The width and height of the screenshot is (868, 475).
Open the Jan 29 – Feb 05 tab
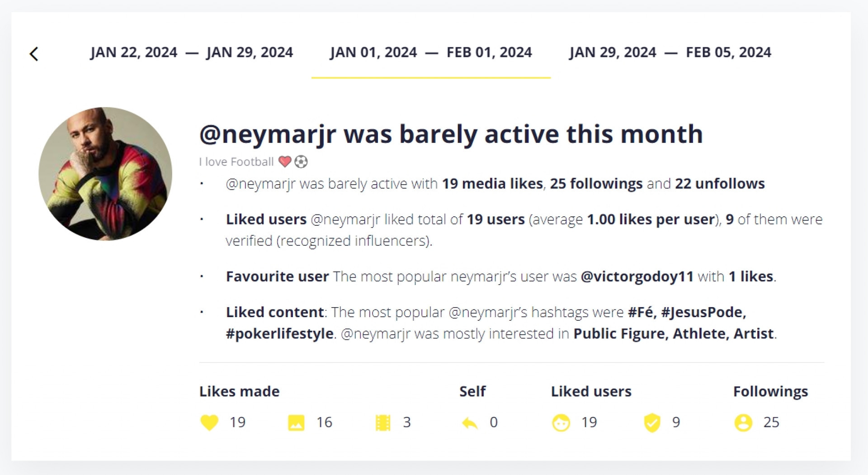[x=670, y=52]
